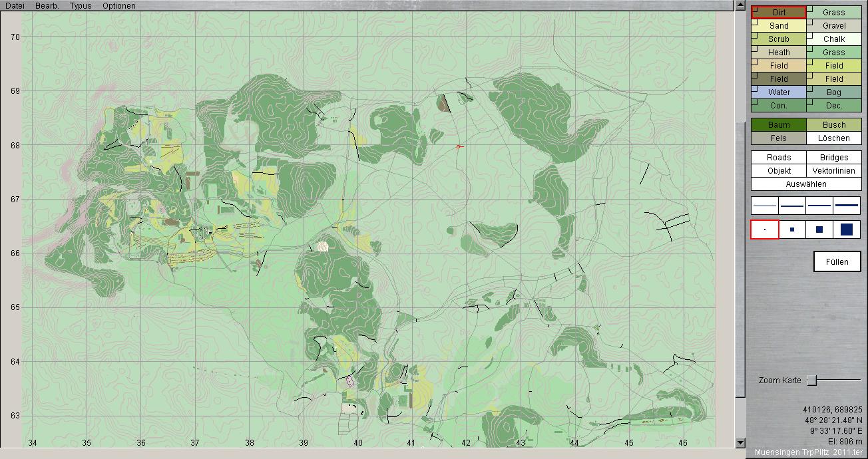The image size is (868, 459).
Task: Open the Datei menu
Action: pyautogui.click(x=15, y=6)
